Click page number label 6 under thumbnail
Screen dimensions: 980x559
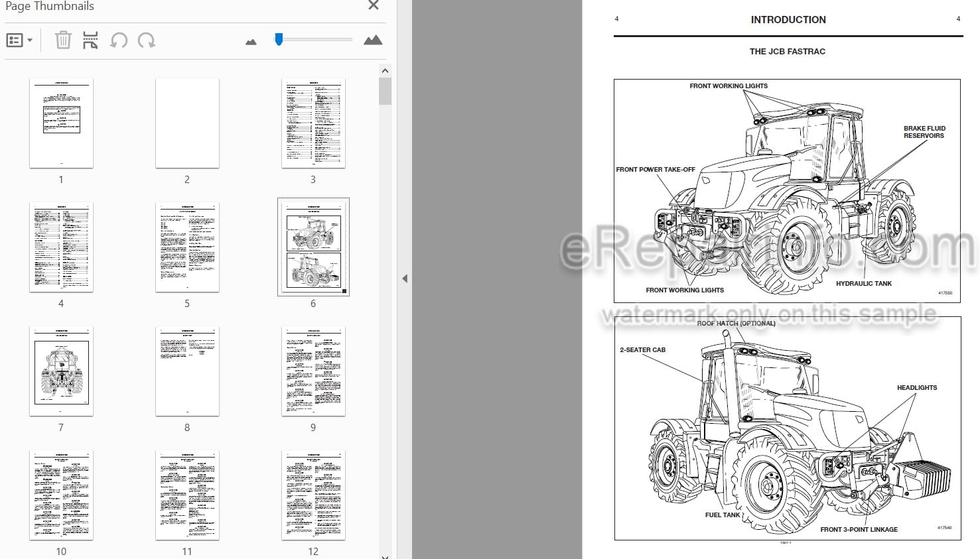tap(313, 304)
